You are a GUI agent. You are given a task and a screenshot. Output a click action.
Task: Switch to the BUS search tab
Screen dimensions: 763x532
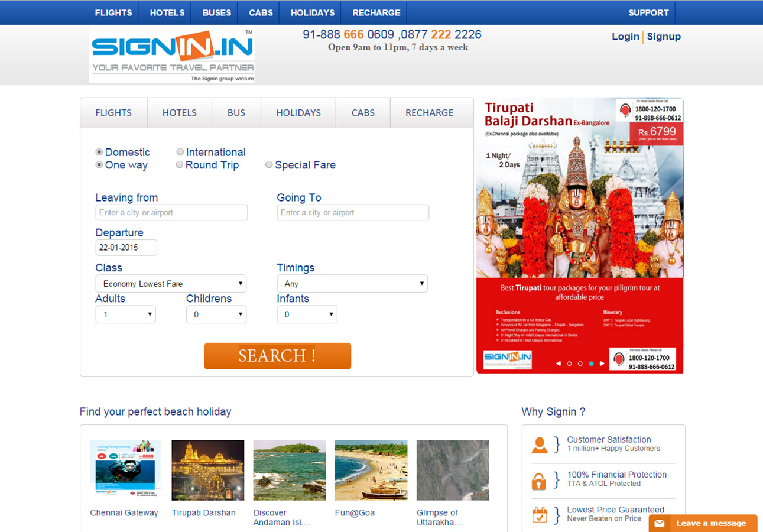click(236, 113)
